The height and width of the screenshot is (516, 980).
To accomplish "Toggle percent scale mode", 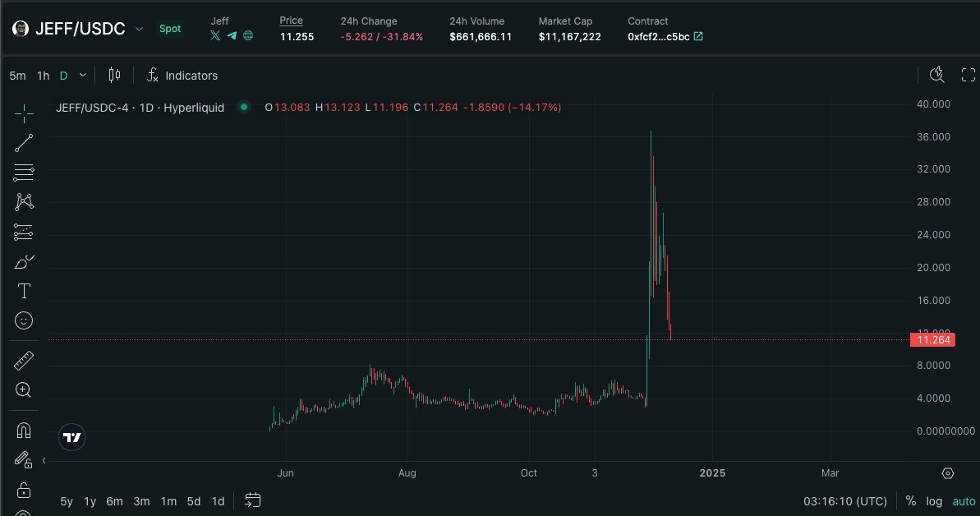I will [911, 501].
